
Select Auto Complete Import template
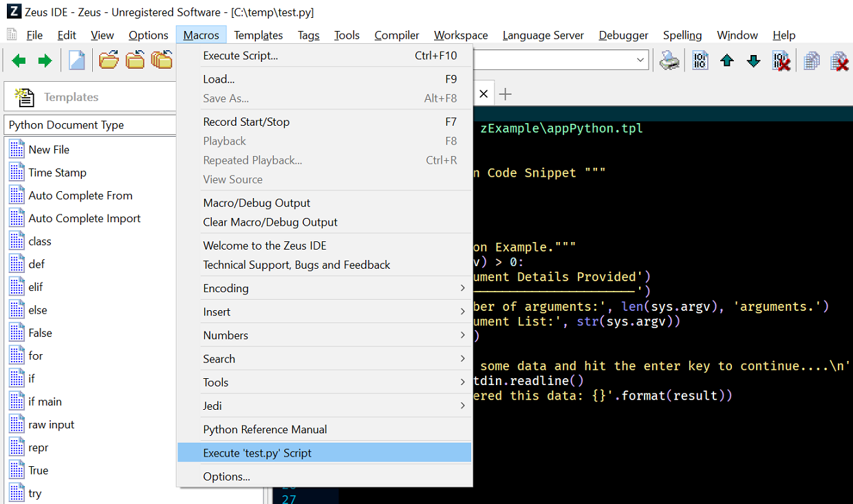pos(74,218)
